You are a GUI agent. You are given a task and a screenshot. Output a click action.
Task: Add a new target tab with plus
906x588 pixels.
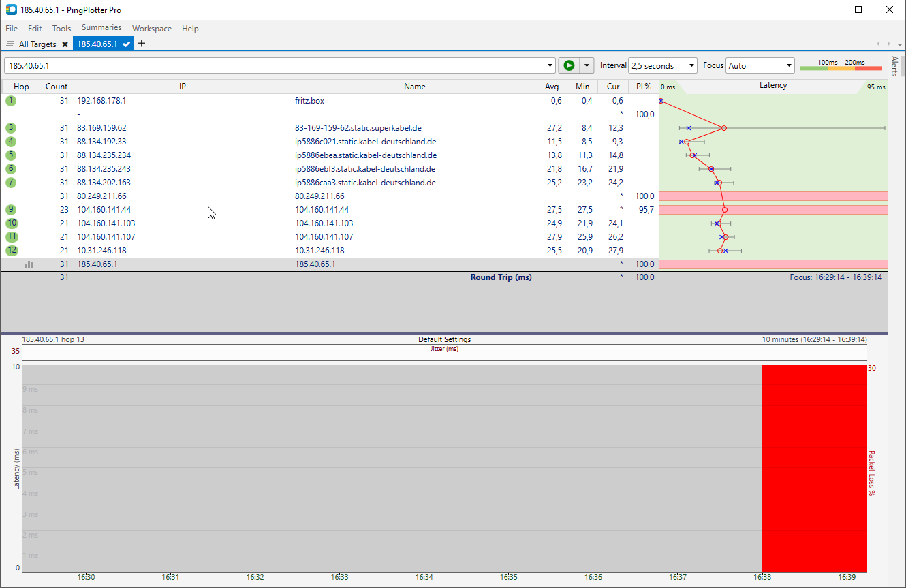pos(142,44)
